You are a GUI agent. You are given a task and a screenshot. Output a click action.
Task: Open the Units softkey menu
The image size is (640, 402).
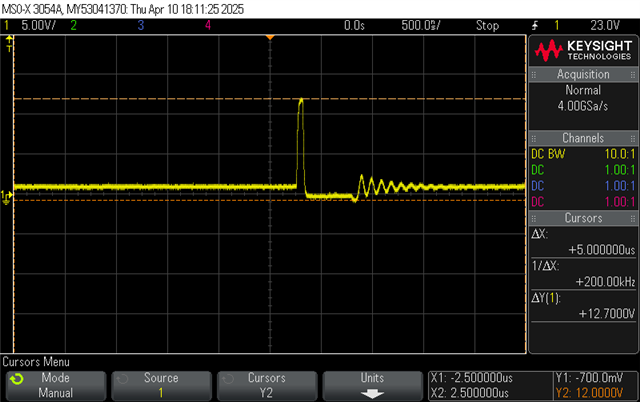tap(372, 385)
